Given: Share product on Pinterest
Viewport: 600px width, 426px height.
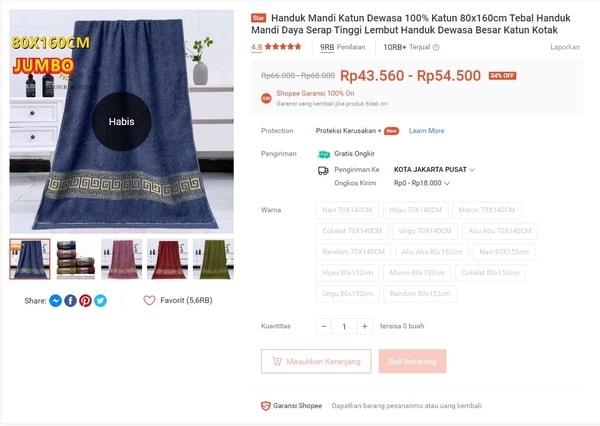Looking at the screenshot, I should coord(85,301).
